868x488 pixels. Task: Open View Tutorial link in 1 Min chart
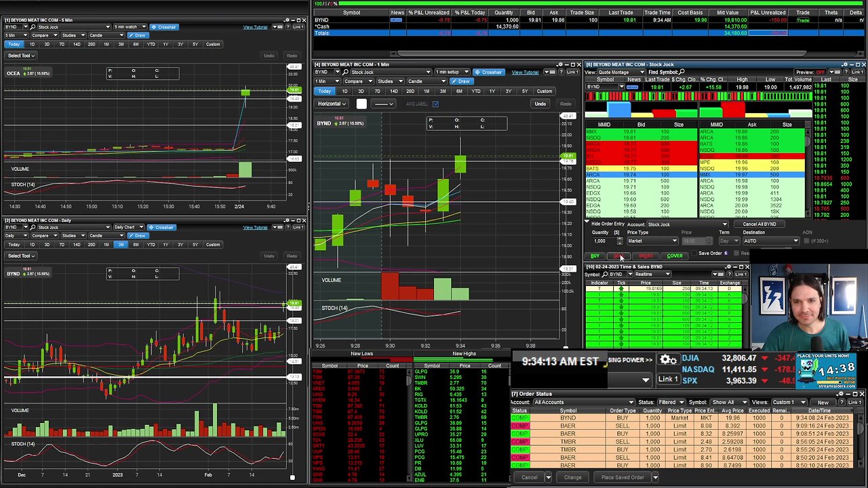coord(525,72)
